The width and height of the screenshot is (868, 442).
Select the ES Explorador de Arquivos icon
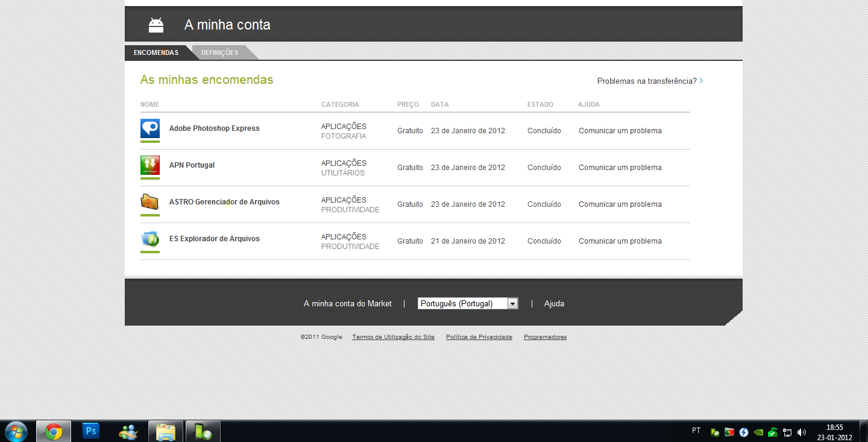pyautogui.click(x=149, y=239)
